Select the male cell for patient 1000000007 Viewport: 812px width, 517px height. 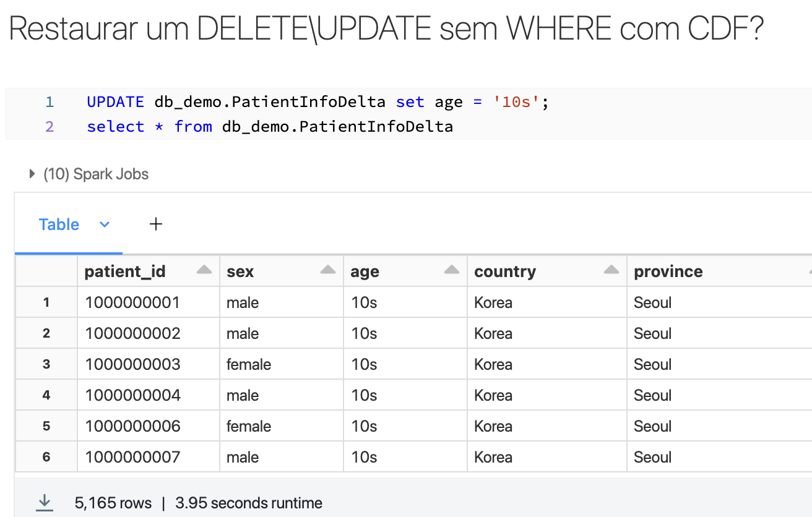(282, 457)
